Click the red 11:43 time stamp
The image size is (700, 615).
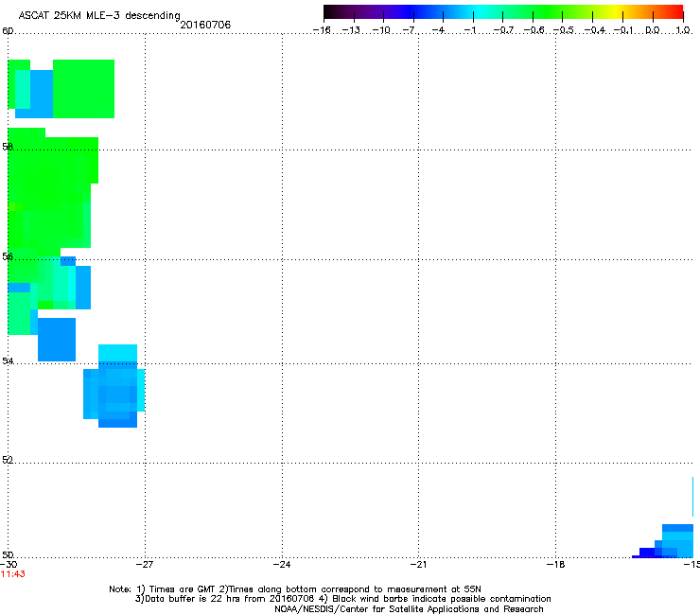click(13, 574)
